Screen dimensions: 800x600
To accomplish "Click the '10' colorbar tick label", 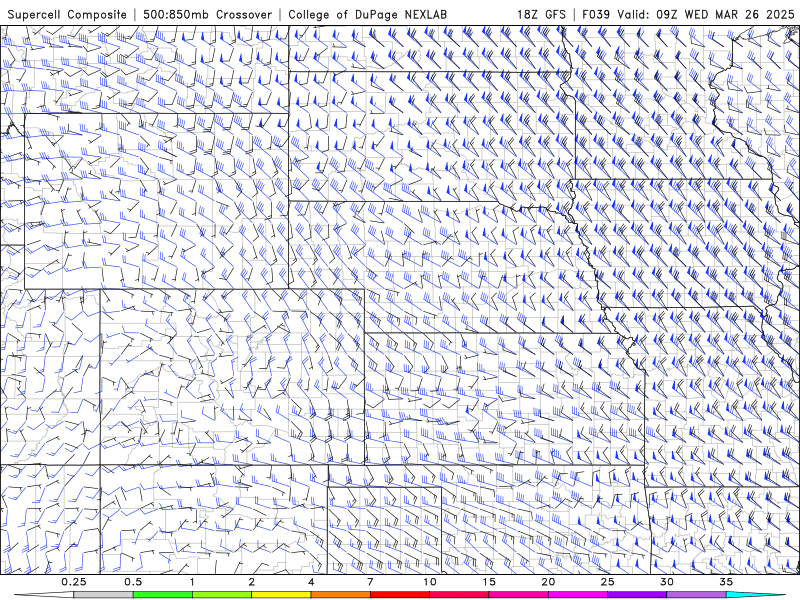I will click(x=430, y=582).
